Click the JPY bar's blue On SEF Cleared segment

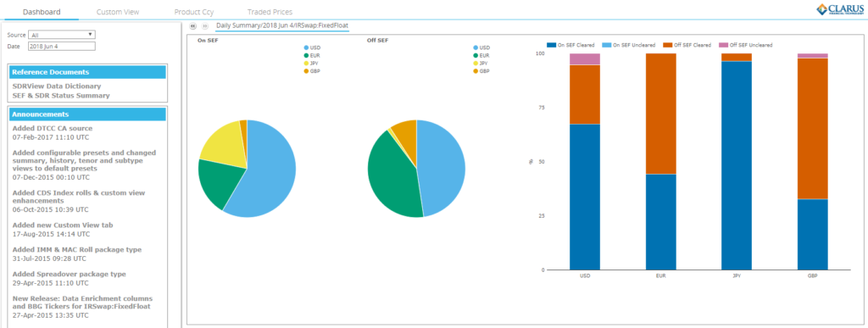(x=737, y=165)
